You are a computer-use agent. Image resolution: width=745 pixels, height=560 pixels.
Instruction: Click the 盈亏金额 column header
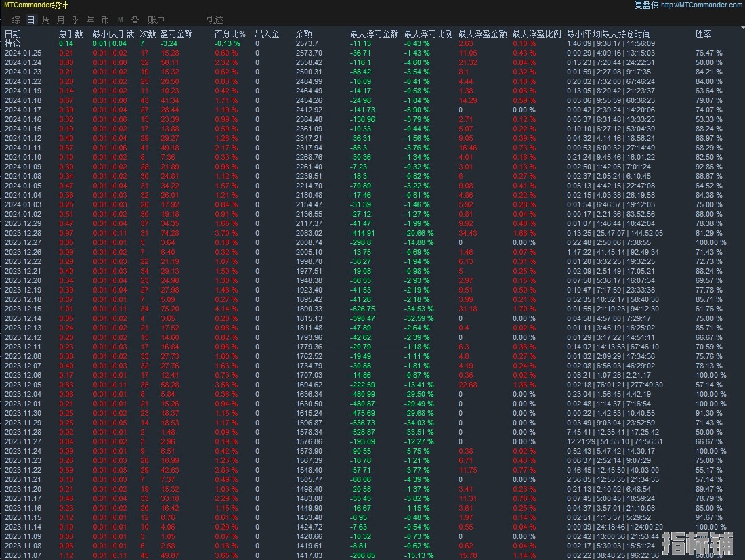[176, 34]
